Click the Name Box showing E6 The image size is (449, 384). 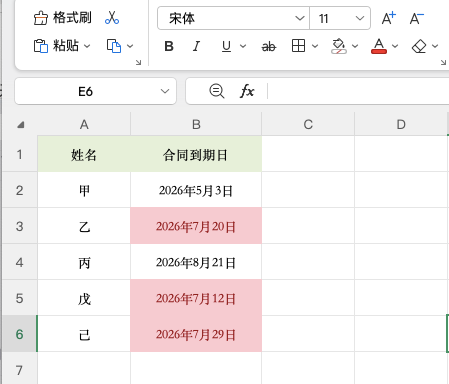tap(86, 91)
